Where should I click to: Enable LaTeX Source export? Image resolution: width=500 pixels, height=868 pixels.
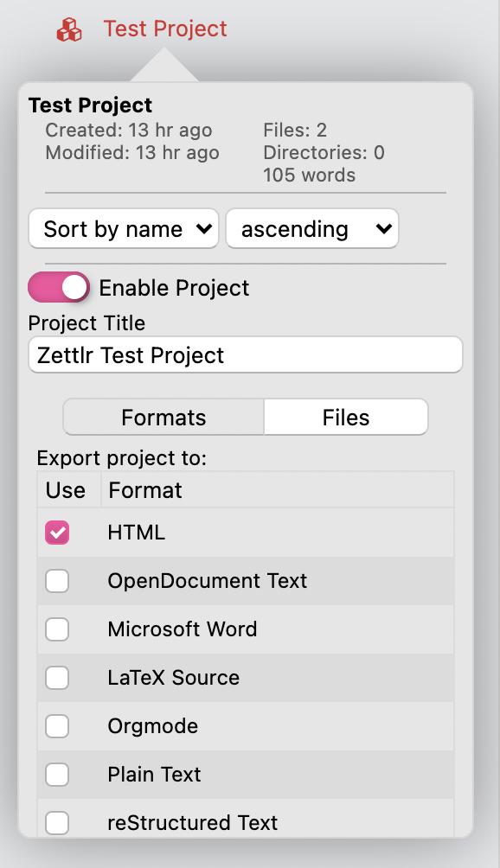click(x=56, y=678)
